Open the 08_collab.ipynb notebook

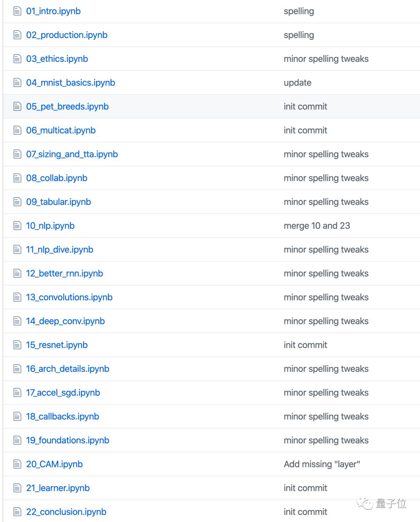pyautogui.click(x=56, y=178)
